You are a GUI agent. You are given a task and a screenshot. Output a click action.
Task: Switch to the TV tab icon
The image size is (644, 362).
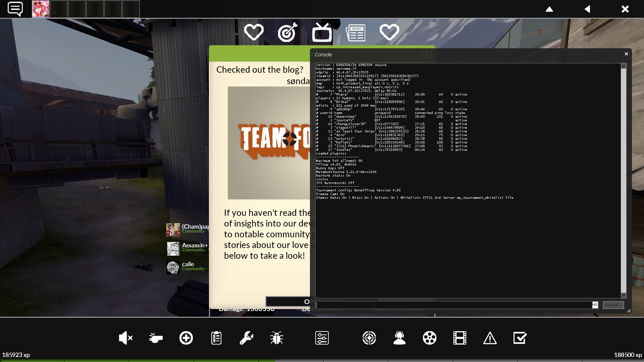pos(322,33)
